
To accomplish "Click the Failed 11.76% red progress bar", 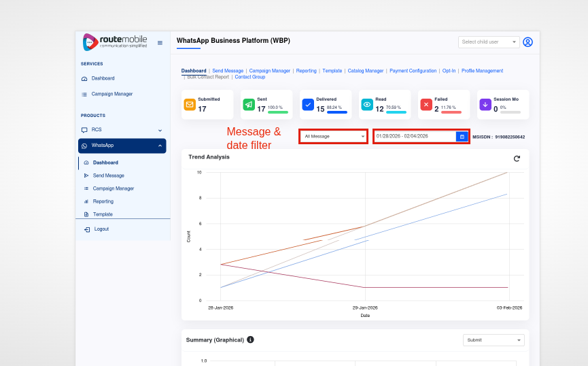I will tap(451, 112).
